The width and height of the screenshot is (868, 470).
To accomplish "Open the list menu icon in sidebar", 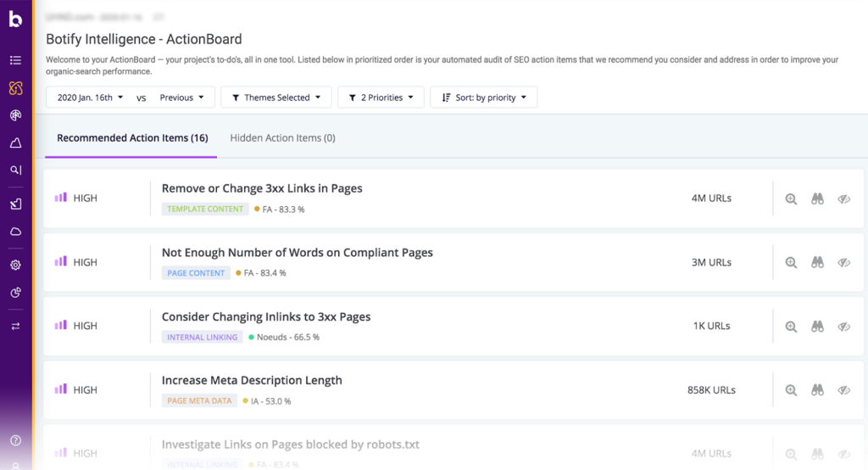I will tap(15, 60).
